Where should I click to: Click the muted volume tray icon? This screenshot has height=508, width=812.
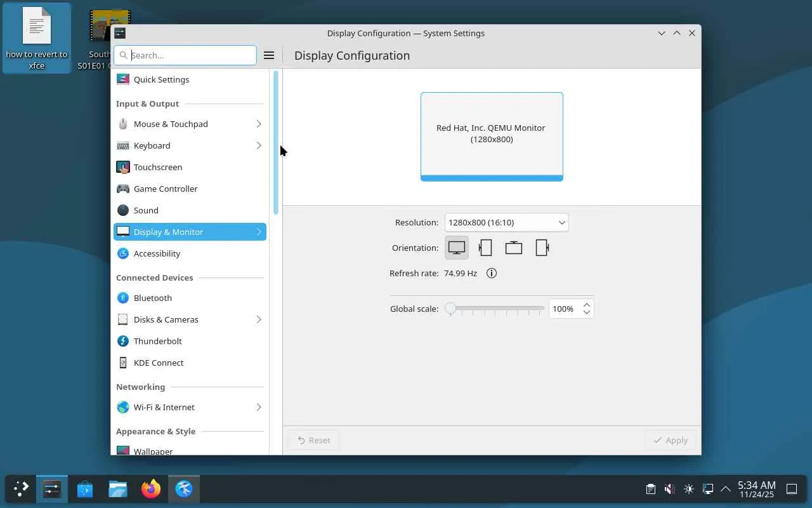(670, 489)
